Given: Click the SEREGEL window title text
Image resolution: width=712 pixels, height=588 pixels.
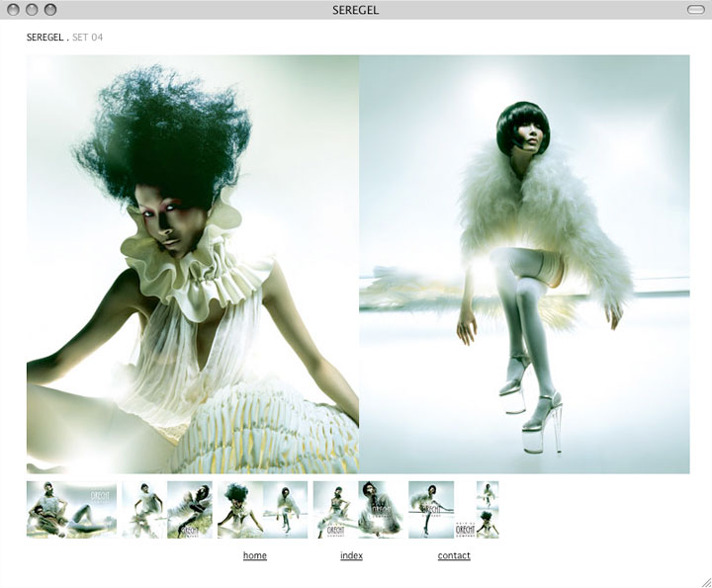Looking at the screenshot, I should (x=356, y=10).
